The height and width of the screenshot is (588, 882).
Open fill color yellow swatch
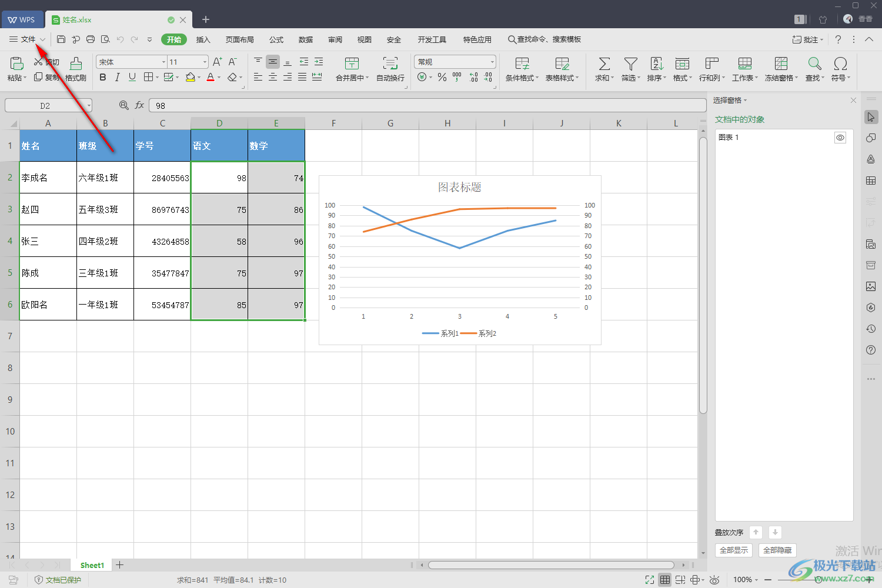point(190,78)
